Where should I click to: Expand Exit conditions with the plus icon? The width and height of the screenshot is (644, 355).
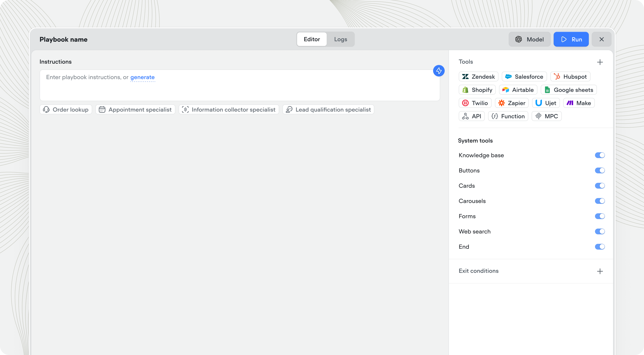click(x=600, y=271)
